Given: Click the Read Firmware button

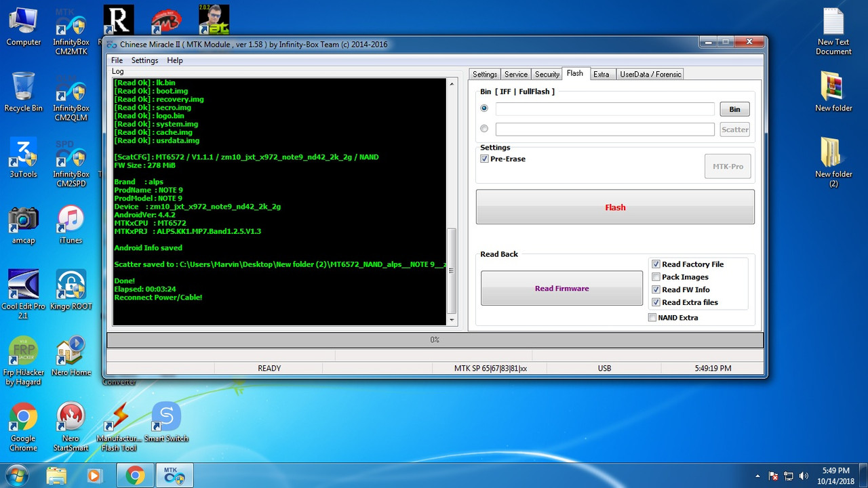Looking at the screenshot, I should (x=561, y=288).
